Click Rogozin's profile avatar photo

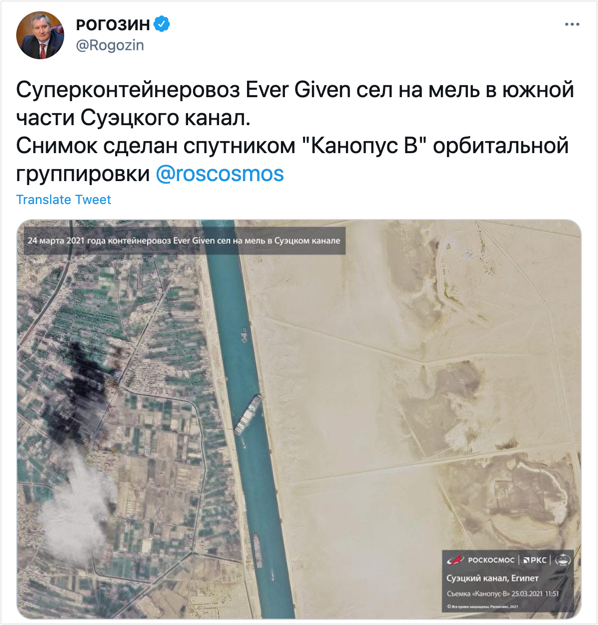(x=40, y=35)
